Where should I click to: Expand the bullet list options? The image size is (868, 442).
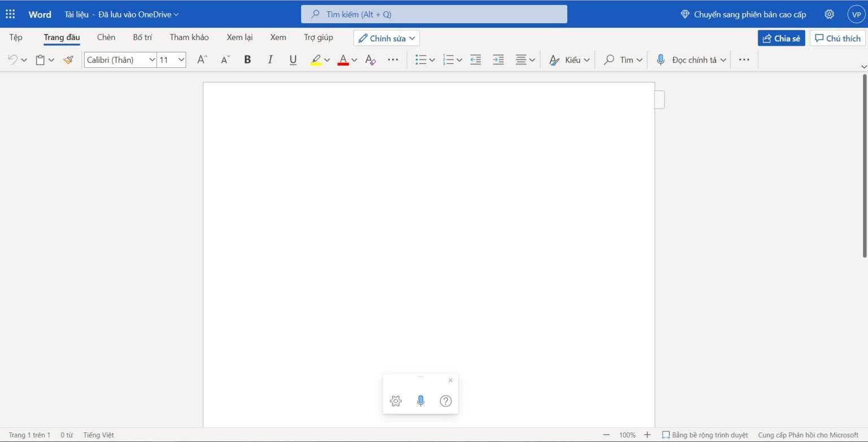[x=432, y=59]
